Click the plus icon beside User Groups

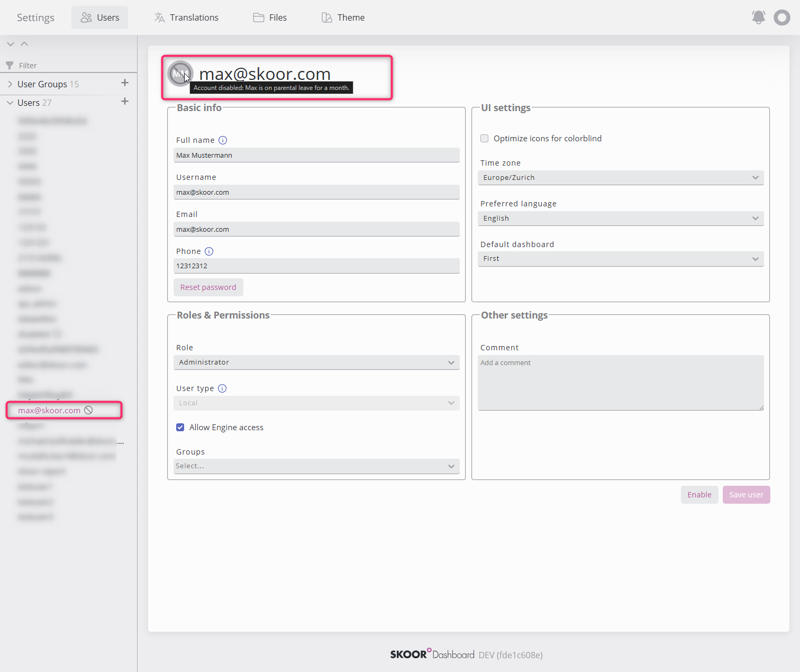(125, 83)
